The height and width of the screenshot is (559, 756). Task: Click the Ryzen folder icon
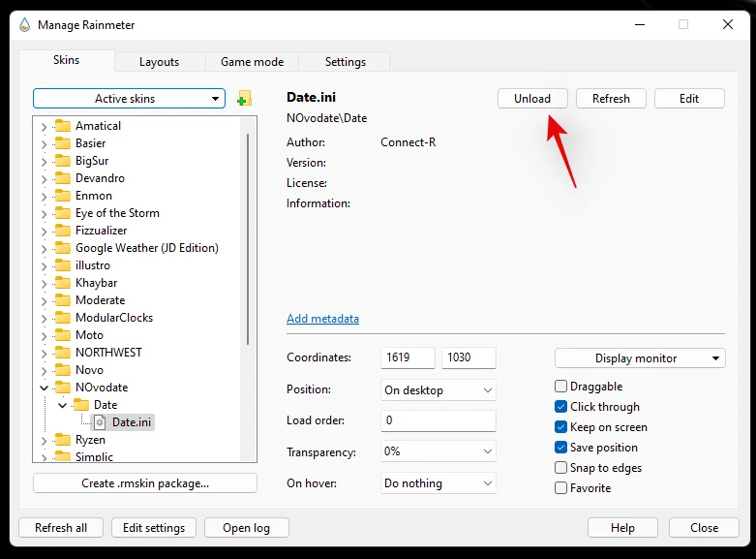[62, 440]
